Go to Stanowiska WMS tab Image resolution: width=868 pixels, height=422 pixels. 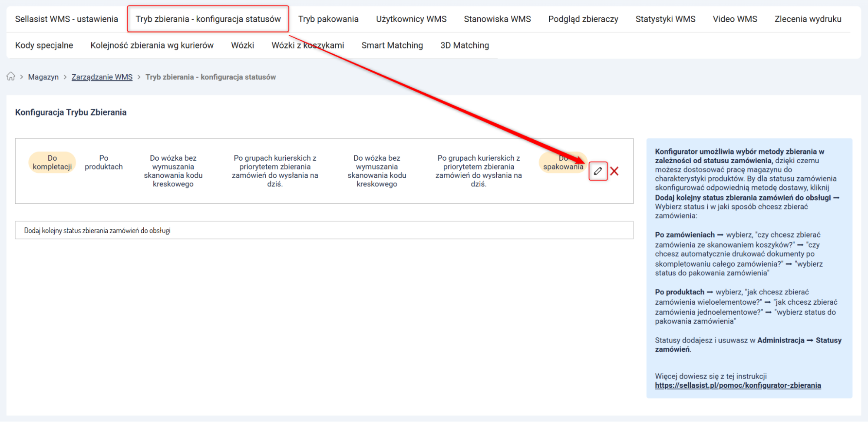point(497,19)
